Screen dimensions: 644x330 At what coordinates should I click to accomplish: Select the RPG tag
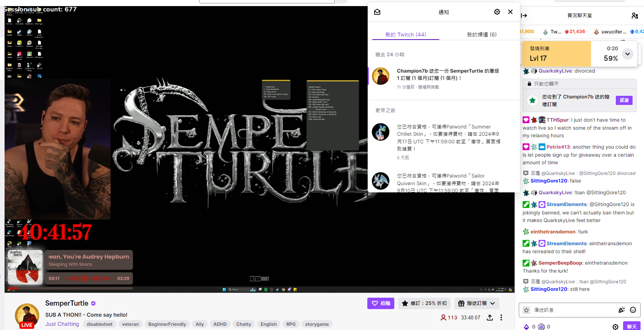click(291, 324)
